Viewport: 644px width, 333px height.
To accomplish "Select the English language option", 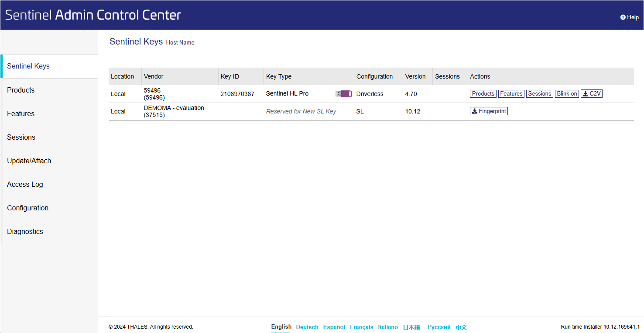I will click(281, 326).
